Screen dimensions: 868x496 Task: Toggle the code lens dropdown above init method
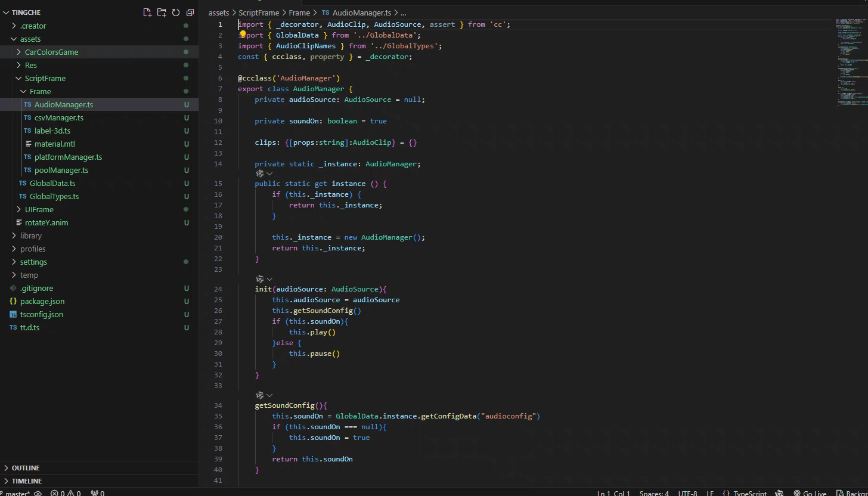pos(269,279)
